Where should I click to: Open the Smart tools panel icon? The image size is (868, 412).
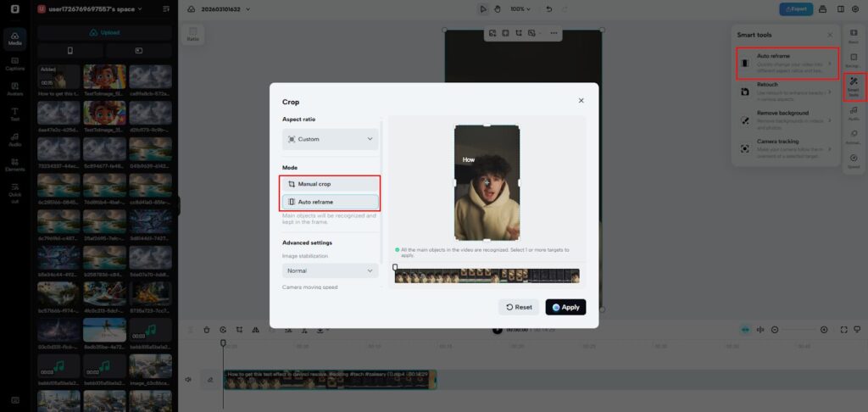pyautogui.click(x=854, y=86)
